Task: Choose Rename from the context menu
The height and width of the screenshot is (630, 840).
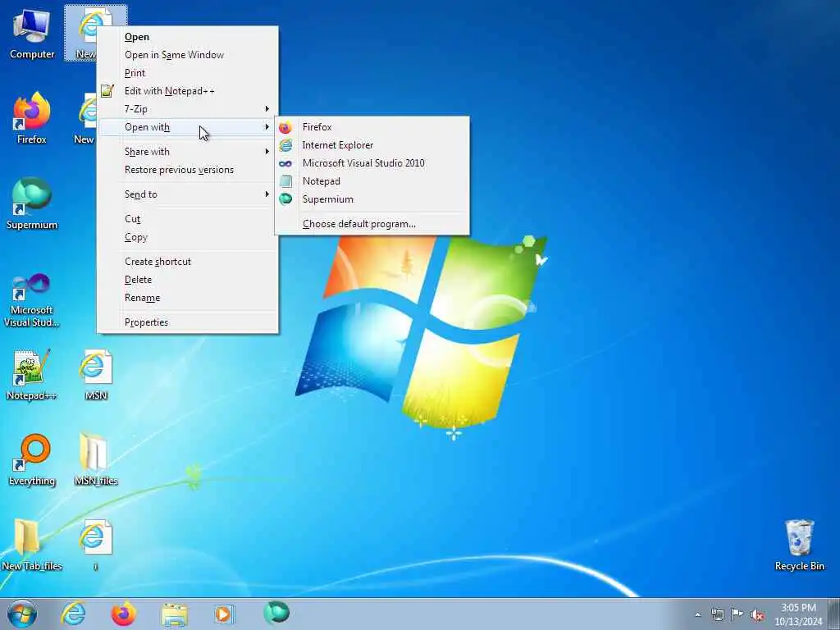Action: [188, 298]
